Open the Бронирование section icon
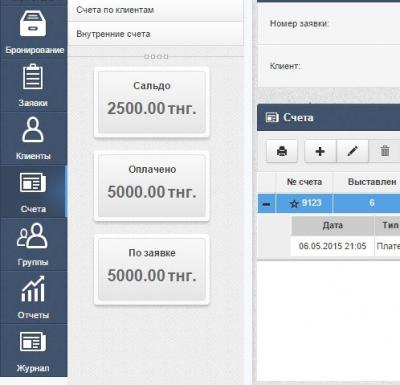 [x=33, y=24]
